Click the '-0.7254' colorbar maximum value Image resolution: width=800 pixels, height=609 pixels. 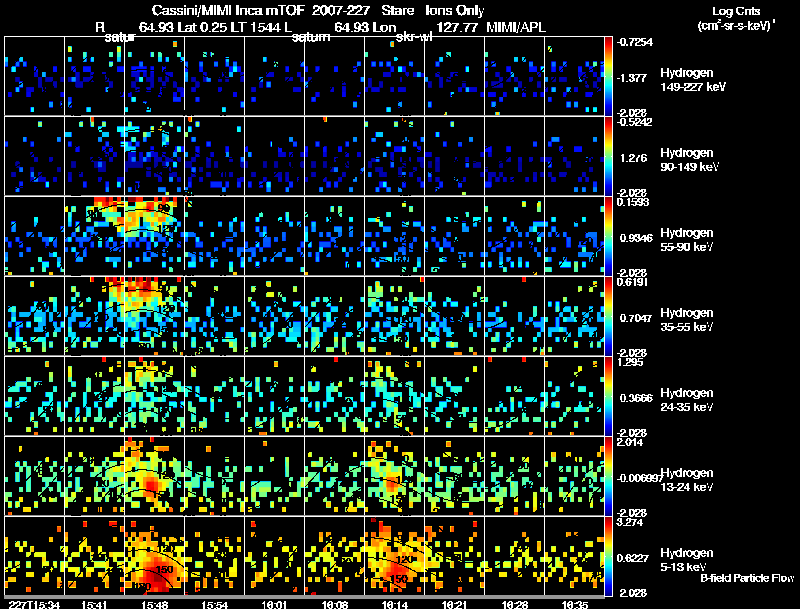tap(634, 42)
